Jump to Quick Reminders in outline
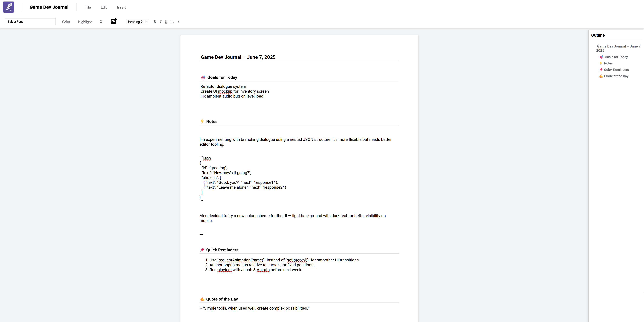This screenshot has width=644, height=322. click(x=616, y=70)
